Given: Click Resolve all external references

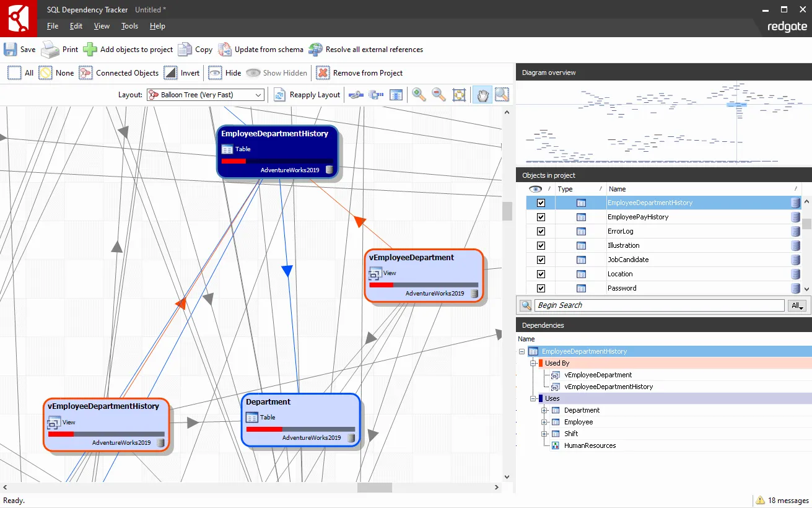Looking at the screenshot, I should tap(315, 49).
